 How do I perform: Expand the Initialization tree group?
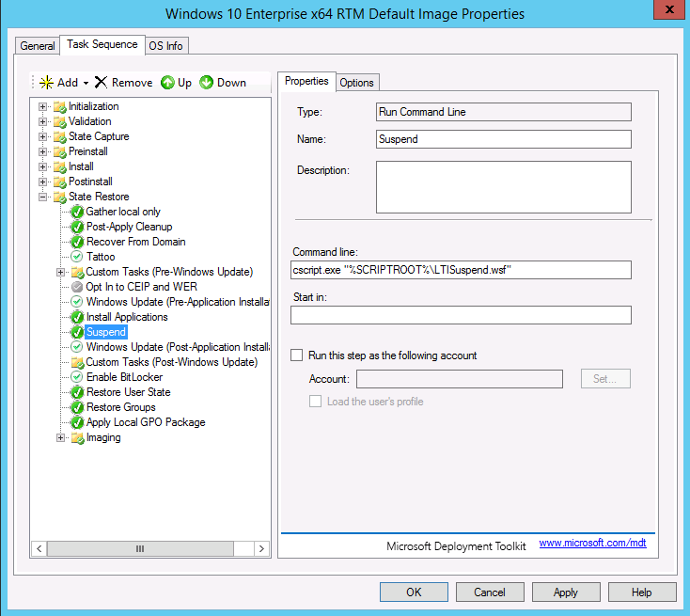coord(43,106)
